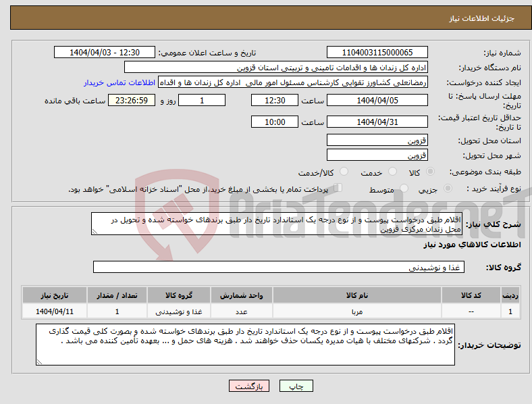This screenshot has height=404, width=532.
Task: Click the buyer notes text area
Action: point(245,345)
